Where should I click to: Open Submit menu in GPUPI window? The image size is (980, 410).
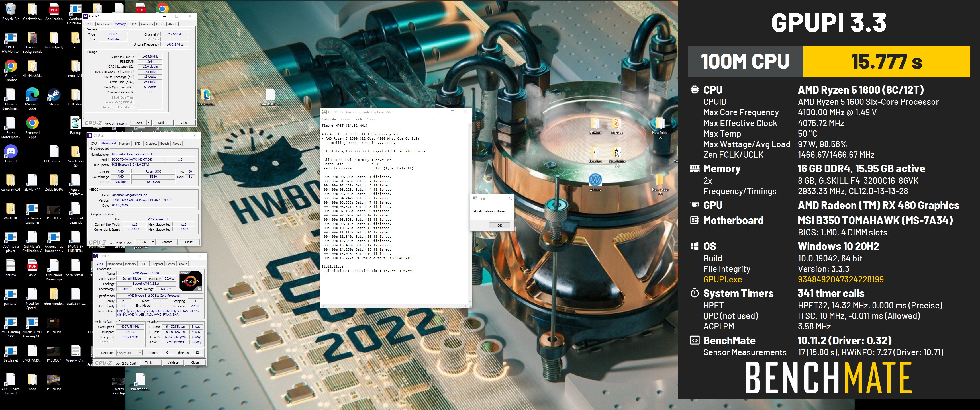pyautogui.click(x=345, y=119)
